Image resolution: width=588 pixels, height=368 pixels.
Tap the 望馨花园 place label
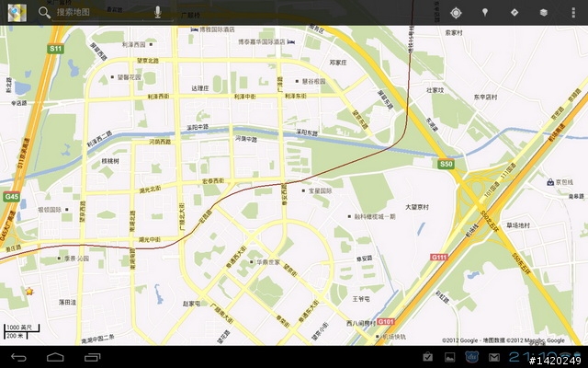pos(129,77)
